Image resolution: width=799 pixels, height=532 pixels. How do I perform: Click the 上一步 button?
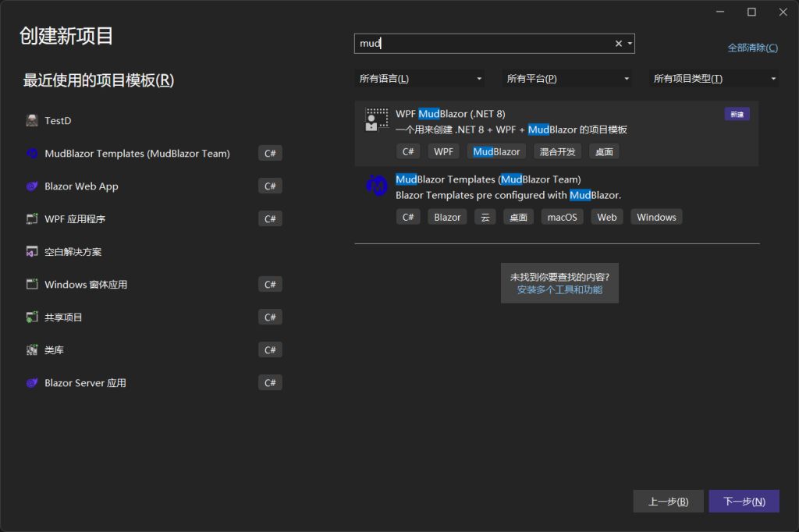(x=668, y=501)
